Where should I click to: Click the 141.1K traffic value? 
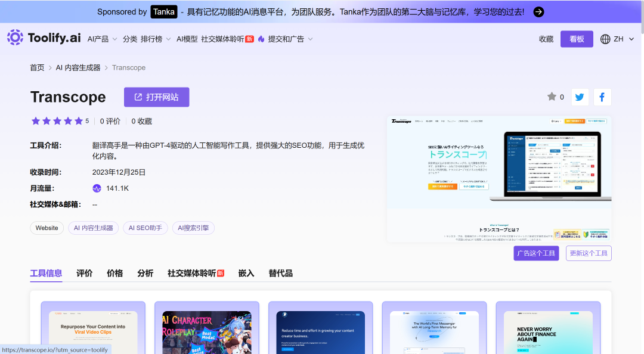(117, 188)
